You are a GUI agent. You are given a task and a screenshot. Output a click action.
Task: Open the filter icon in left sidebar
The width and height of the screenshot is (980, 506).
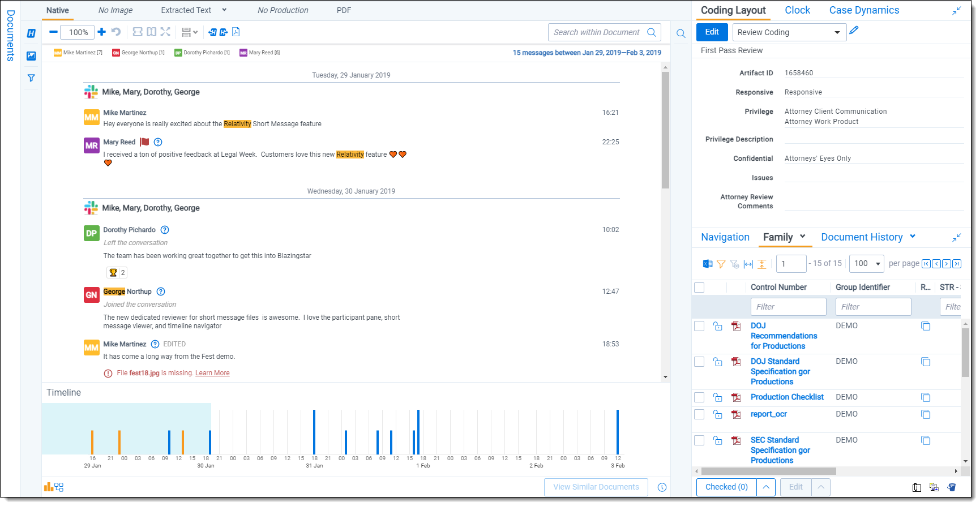(31, 78)
